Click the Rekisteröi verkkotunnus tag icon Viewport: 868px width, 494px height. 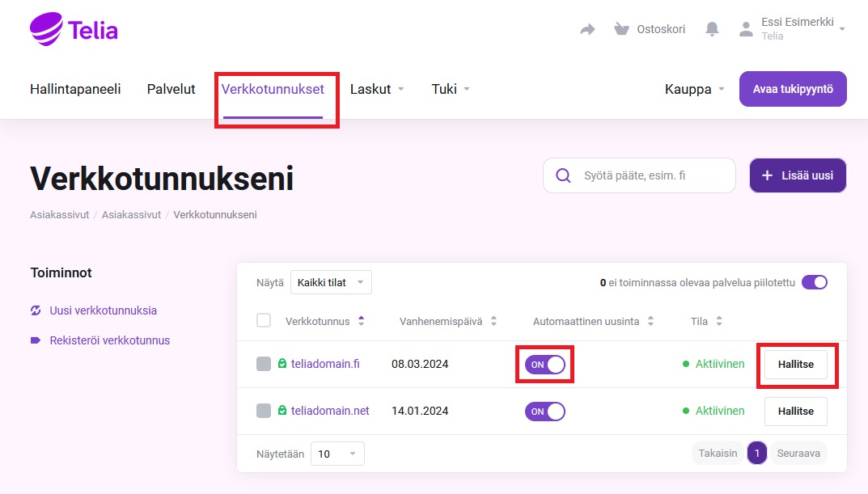[x=36, y=340]
